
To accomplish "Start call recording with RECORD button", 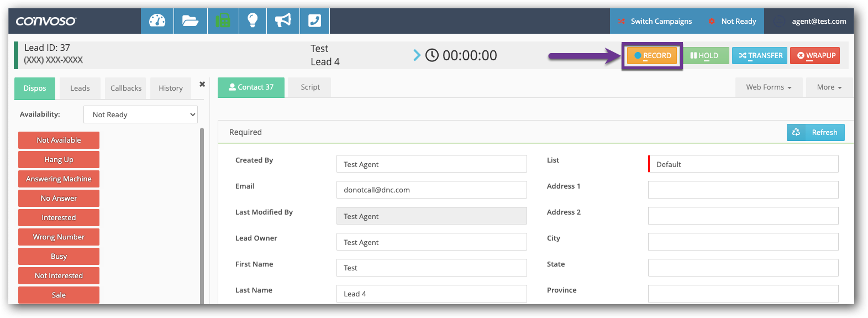I will [x=652, y=55].
